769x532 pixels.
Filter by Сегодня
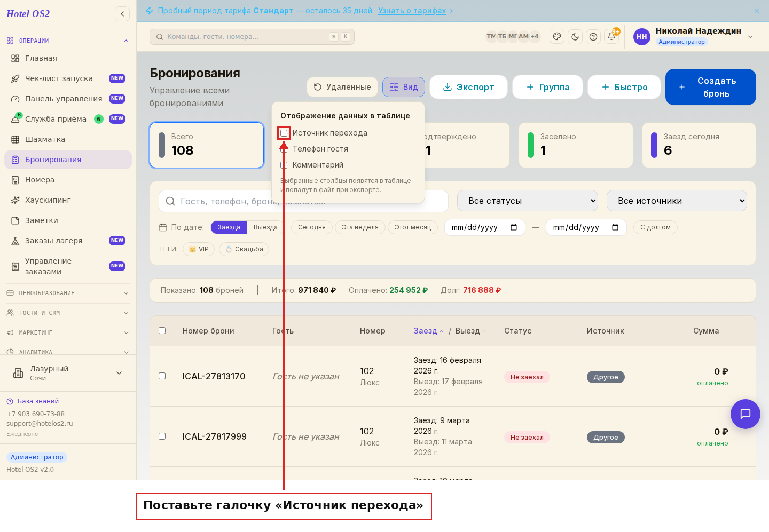click(x=312, y=227)
